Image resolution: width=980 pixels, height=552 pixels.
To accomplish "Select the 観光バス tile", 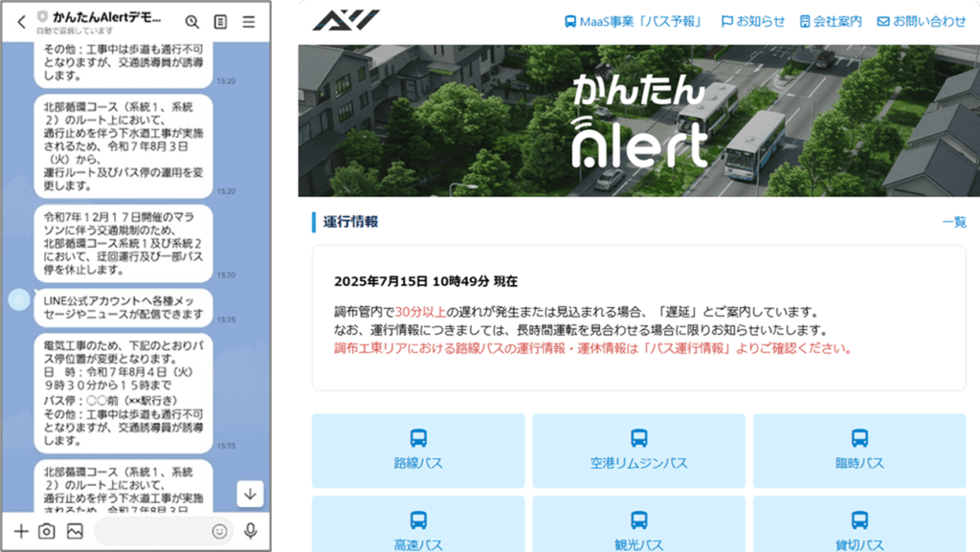I will tap(638, 524).
